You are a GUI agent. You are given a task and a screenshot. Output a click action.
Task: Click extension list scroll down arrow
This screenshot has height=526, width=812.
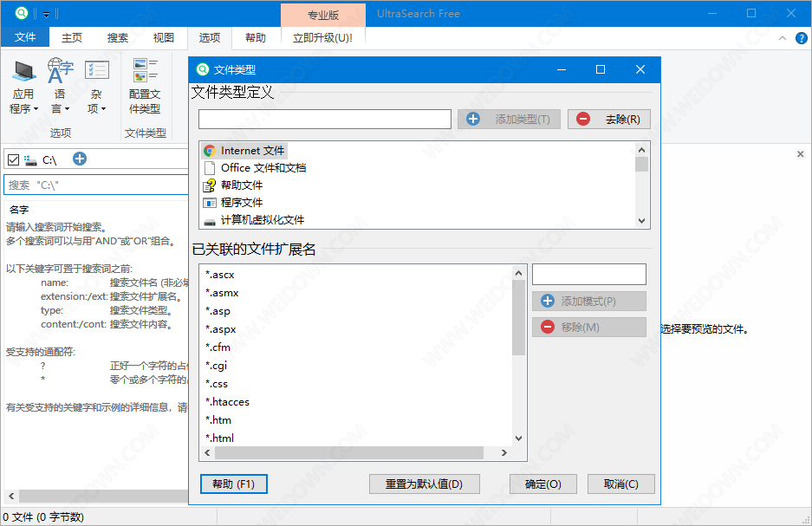click(518, 438)
